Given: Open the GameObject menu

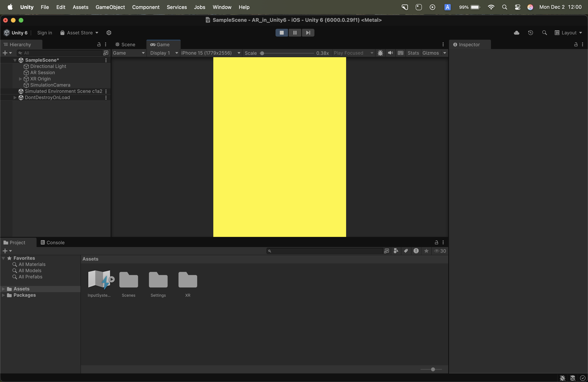Looking at the screenshot, I should (x=110, y=7).
